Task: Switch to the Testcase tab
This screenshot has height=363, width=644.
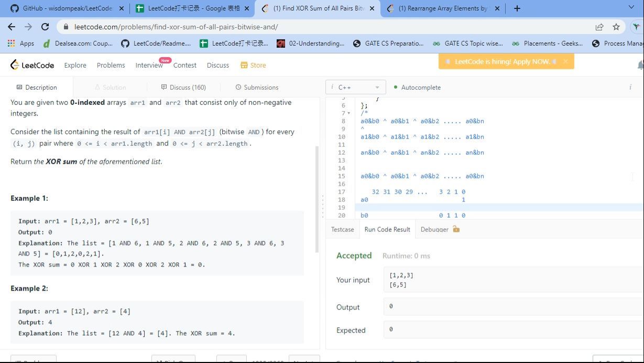Action: point(343,229)
